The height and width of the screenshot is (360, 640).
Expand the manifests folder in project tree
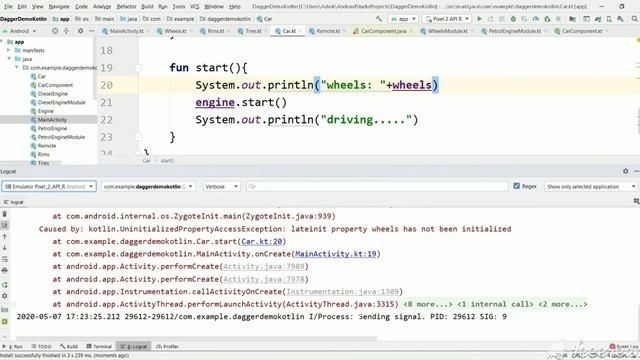8,50
